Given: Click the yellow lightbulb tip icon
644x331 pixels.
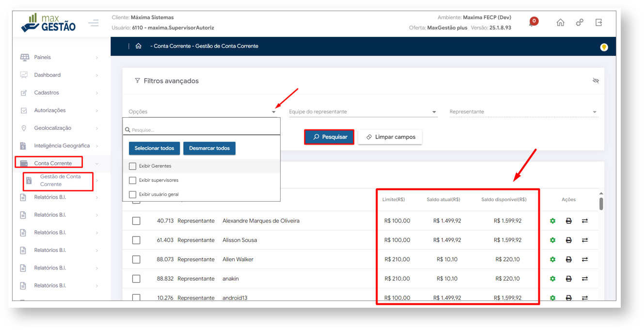Looking at the screenshot, I should tap(604, 47).
